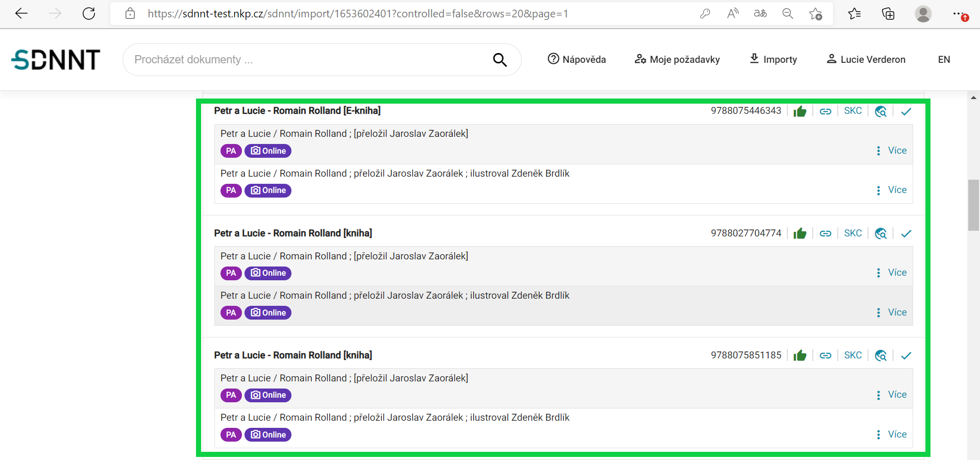Screen dimensions: 980x460
Task: Click translate icon in address bar
Action: [760, 14]
